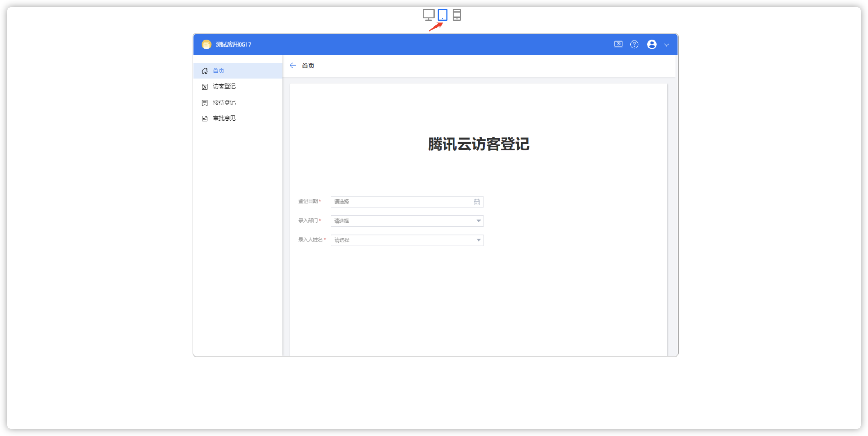Screen dimensions: 868x436
Task: Click the 测试应用0517 app title
Action: 233,44
